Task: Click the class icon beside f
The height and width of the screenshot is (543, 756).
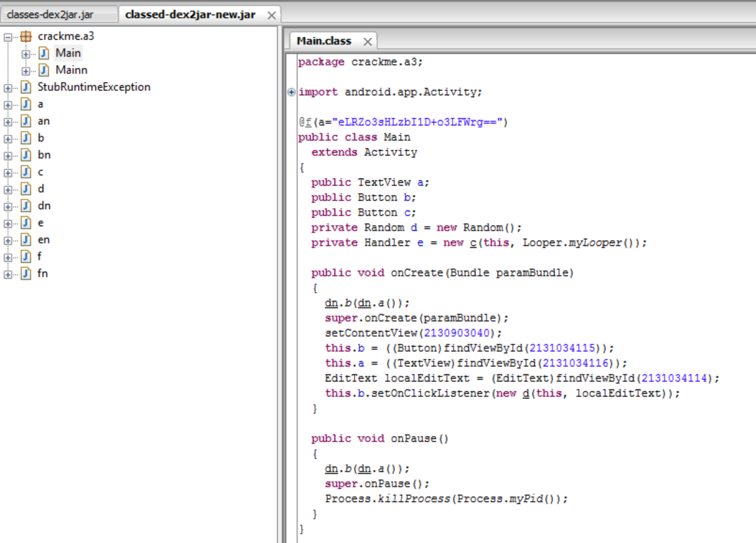Action: (x=26, y=257)
